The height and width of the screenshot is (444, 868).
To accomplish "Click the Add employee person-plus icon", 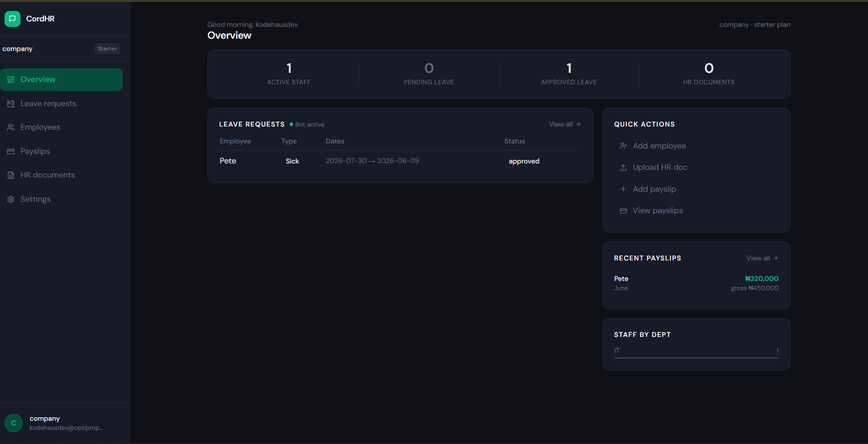I will pos(623,146).
